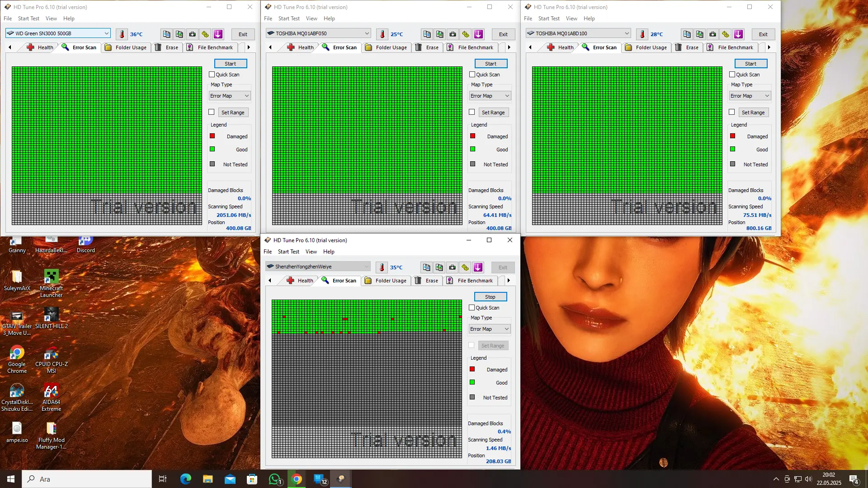Viewport: 868px width, 488px height.
Task: Click the purple arrow icon in TOSHIBA MQ01ABD100 window
Action: point(739,34)
